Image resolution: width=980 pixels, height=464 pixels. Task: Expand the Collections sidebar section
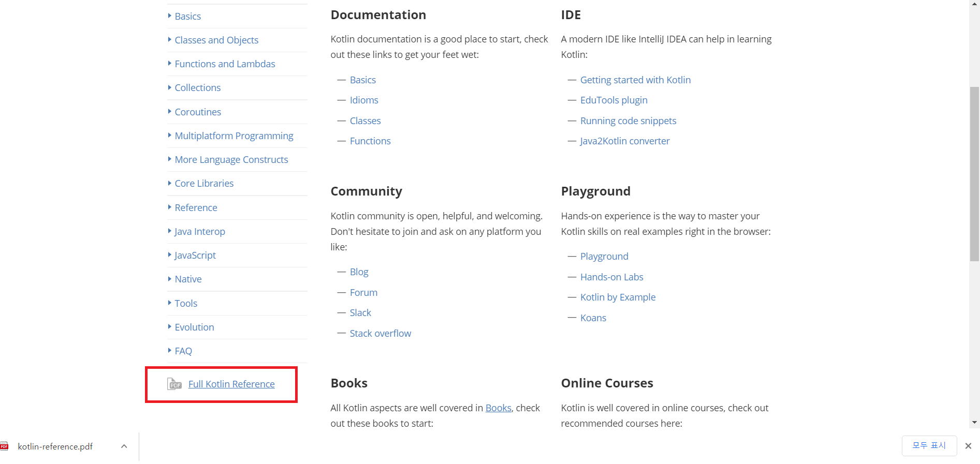(197, 87)
